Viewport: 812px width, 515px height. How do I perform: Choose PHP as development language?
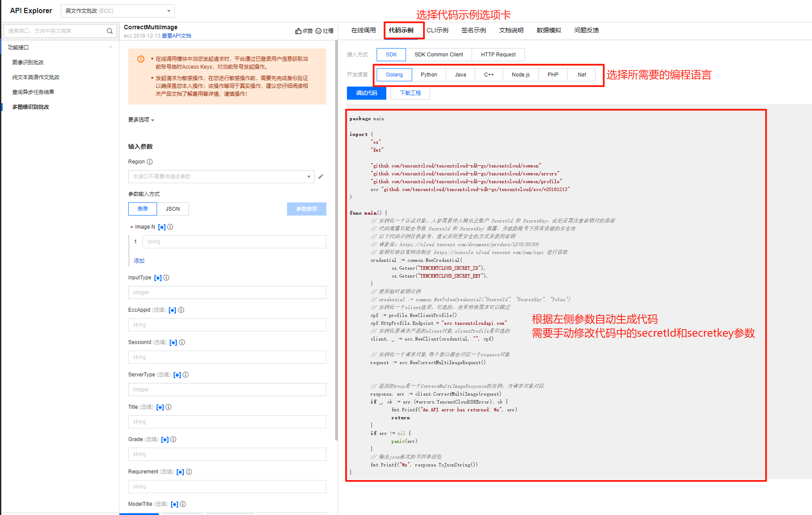pos(553,75)
